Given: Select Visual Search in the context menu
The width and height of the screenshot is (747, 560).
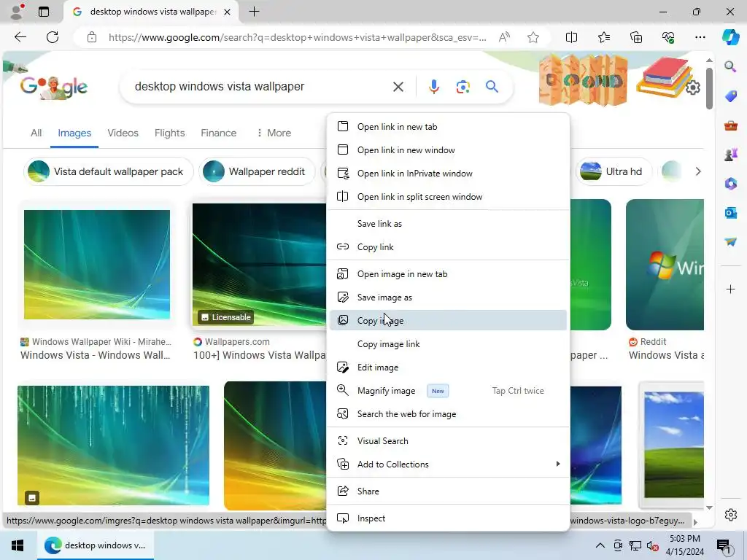Looking at the screenshot, I should click(x=449, y=441).
